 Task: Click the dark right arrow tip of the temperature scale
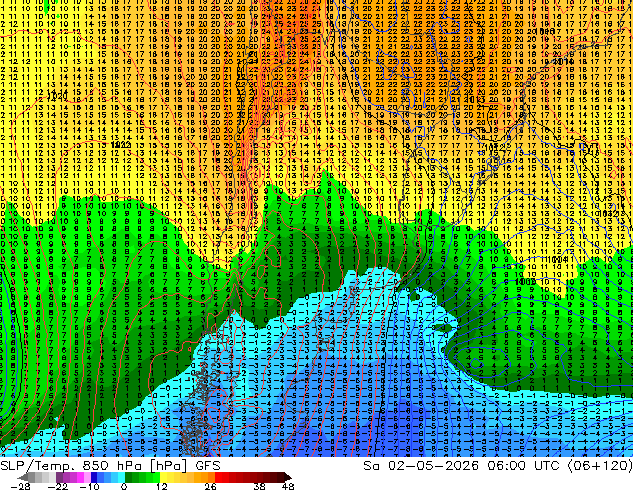288,477
